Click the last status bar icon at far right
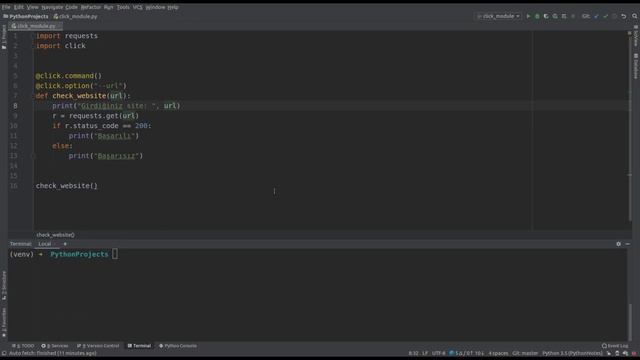Screen dimensions: 640x360 (634, 353)
